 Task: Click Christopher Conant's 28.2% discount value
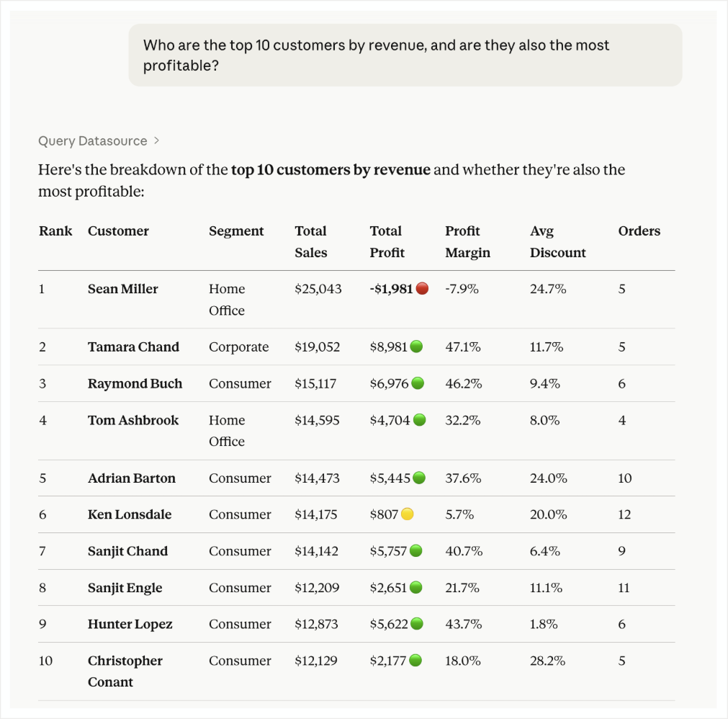548,661
